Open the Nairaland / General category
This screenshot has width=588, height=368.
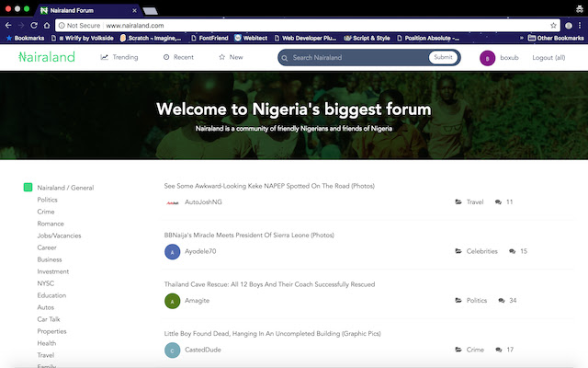tap(65, 188)
